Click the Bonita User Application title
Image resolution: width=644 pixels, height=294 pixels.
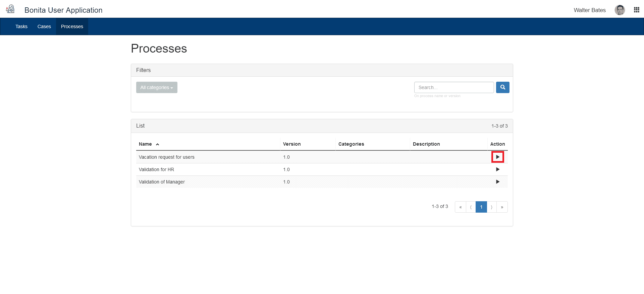[63, 10]
